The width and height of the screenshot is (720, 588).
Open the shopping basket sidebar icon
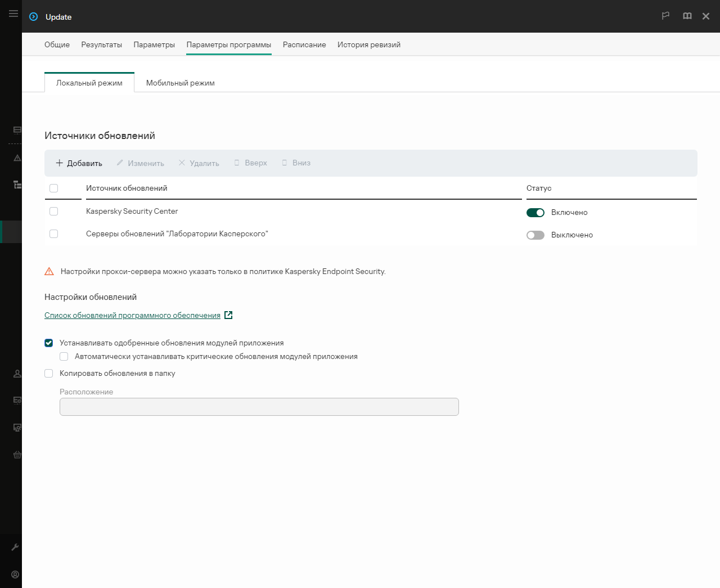[x=17, y=455]
